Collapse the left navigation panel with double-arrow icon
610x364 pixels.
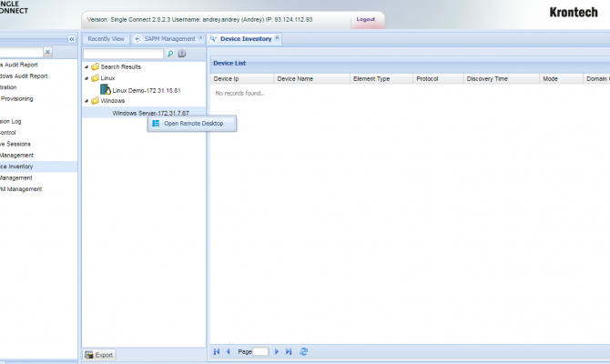point(72,39)
